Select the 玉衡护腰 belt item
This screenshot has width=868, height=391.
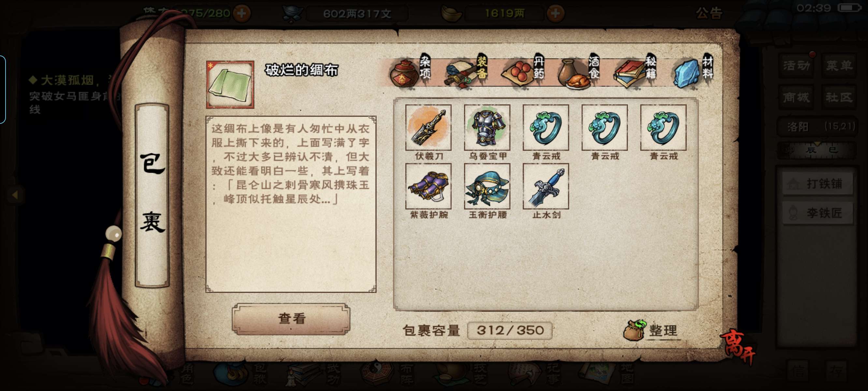click(x=487, y=186)
